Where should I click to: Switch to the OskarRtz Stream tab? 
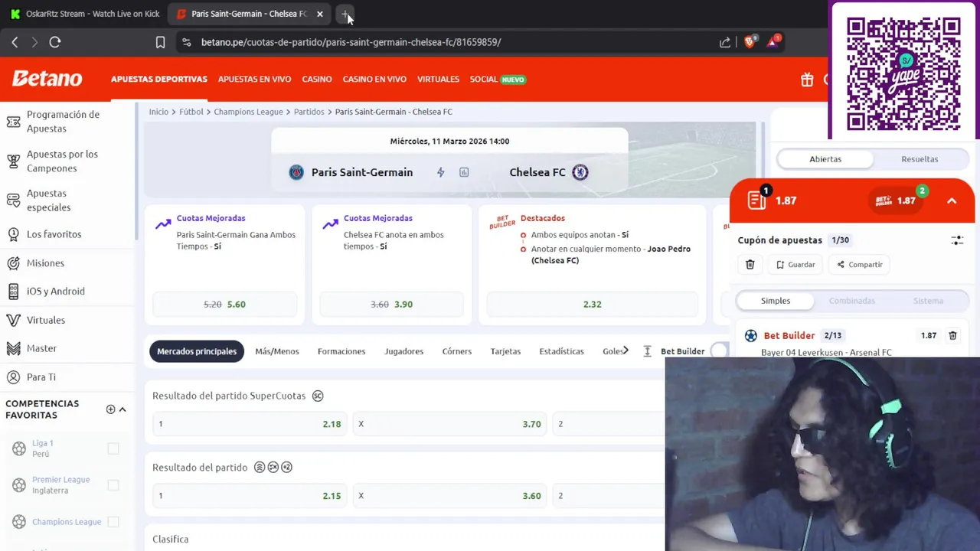point(85,14)
